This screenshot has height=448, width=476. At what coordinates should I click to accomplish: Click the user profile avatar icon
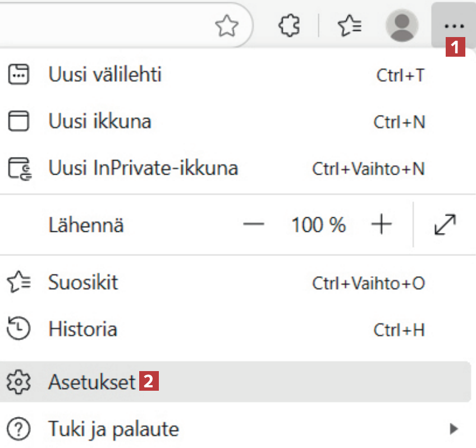pos(402,26)
